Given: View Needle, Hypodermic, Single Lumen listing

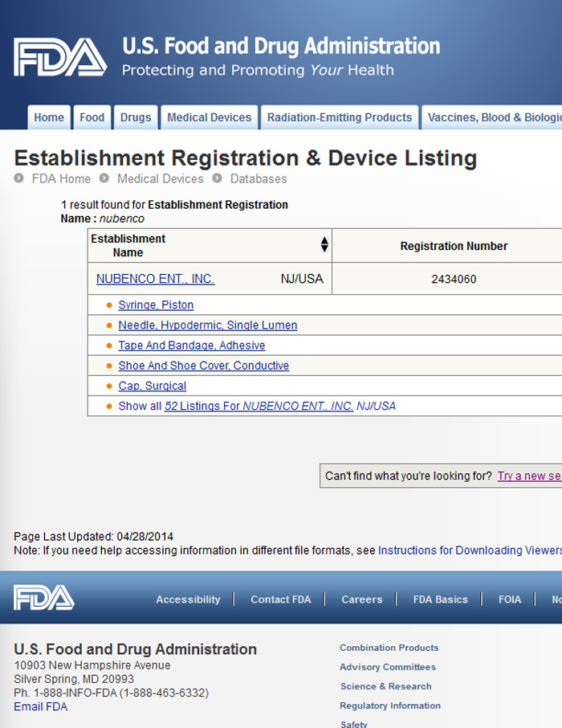Looking at the screenshot, I should point(208,325).
